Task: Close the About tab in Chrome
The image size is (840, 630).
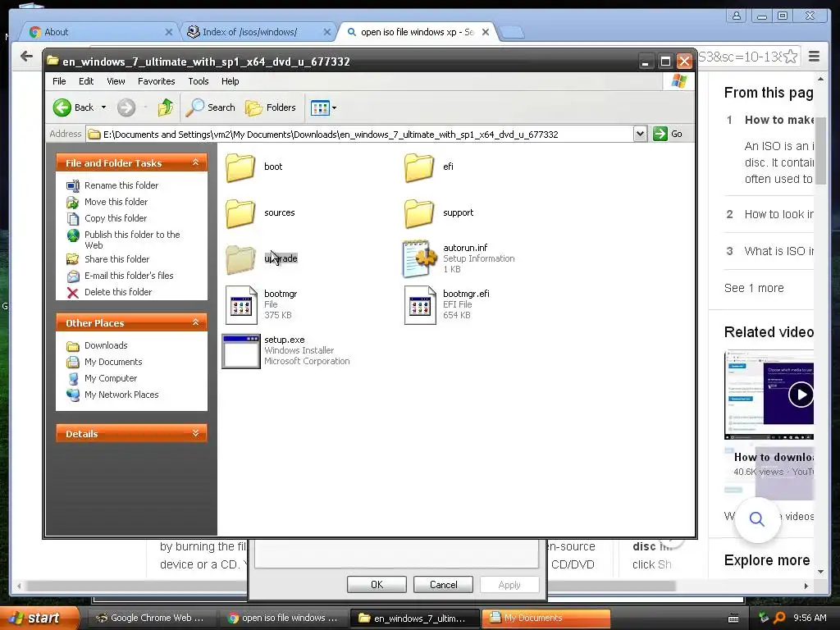Action: click(x=169, y=32)
